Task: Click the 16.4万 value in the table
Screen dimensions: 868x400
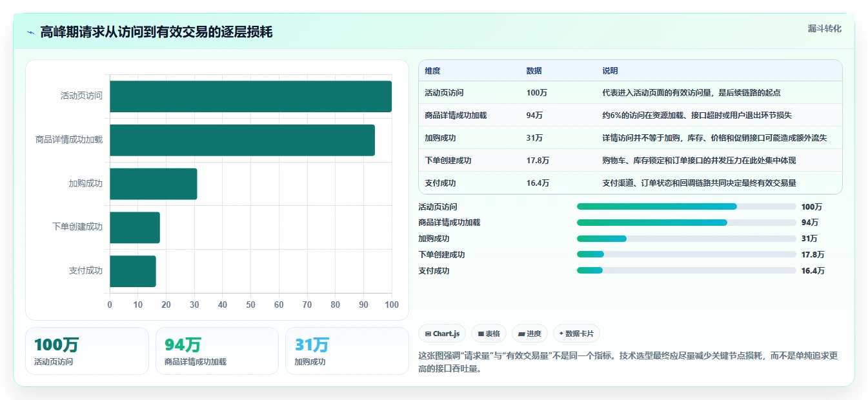Action: click(538, 183)
